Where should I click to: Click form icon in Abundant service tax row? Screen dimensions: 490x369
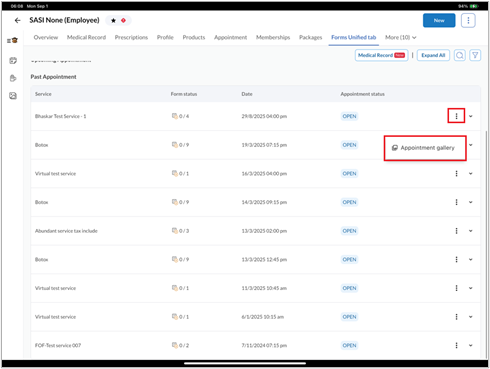(x=174, y=231)
